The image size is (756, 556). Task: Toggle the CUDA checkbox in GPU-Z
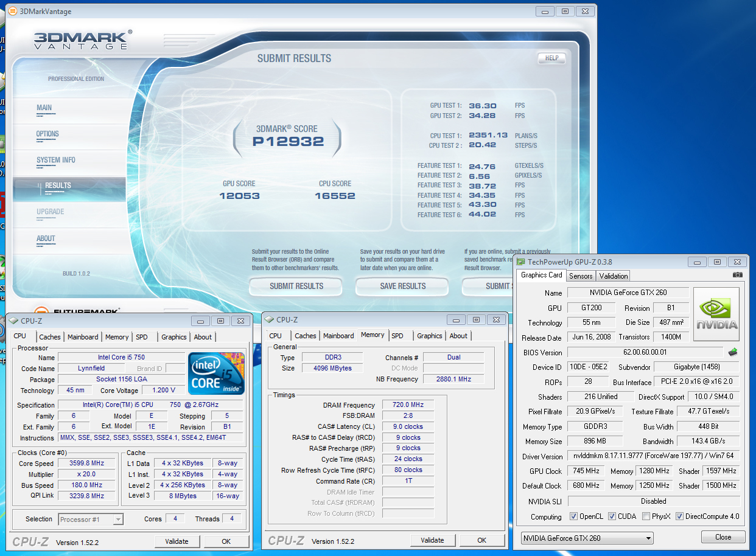612,516
